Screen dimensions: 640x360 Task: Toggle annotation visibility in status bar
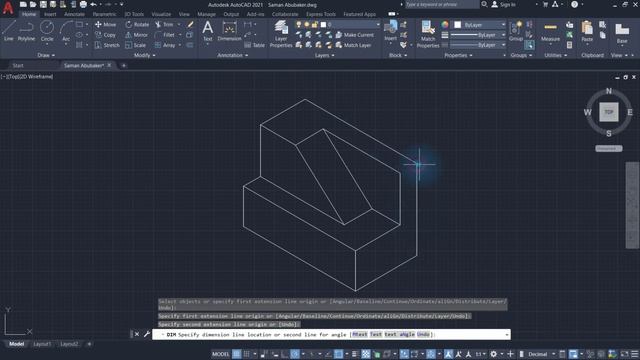coord(448,354)
